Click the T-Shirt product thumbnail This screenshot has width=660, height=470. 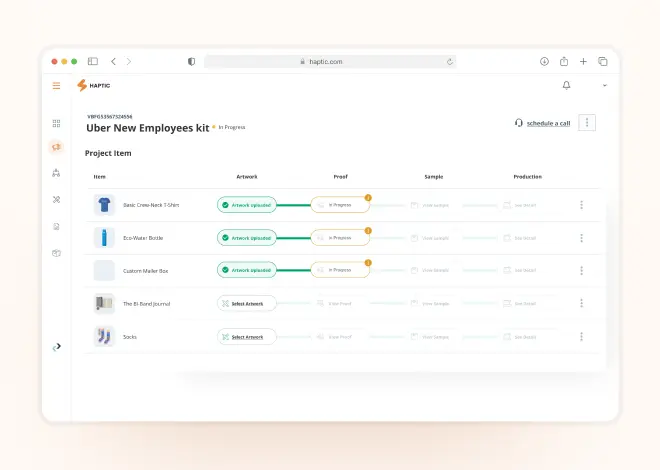click(x=104, y=205)
